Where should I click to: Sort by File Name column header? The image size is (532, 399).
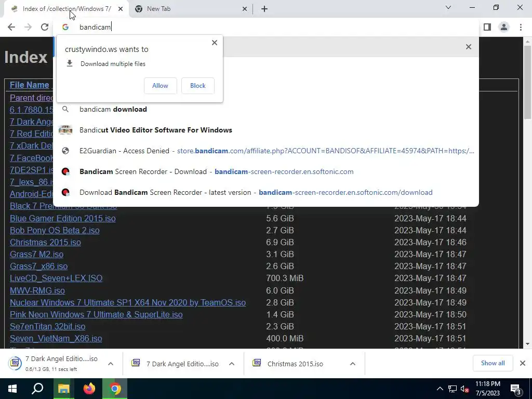coord(30,85)
